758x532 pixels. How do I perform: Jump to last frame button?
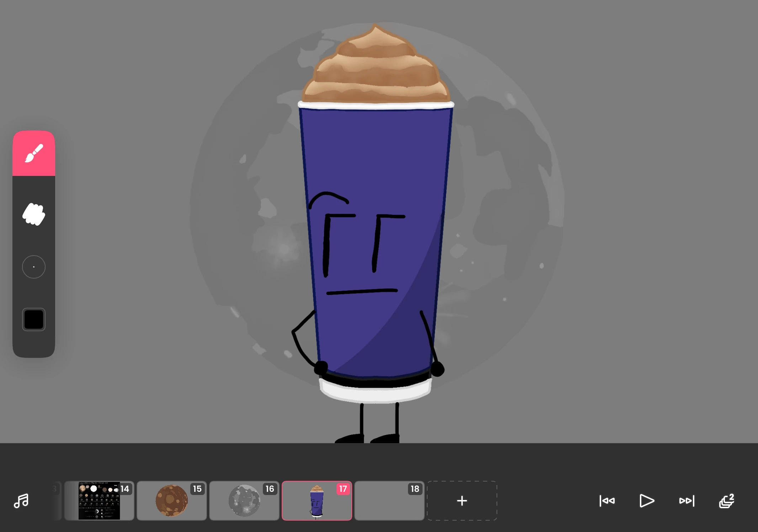pyautogui.click(x=687, y=501)
